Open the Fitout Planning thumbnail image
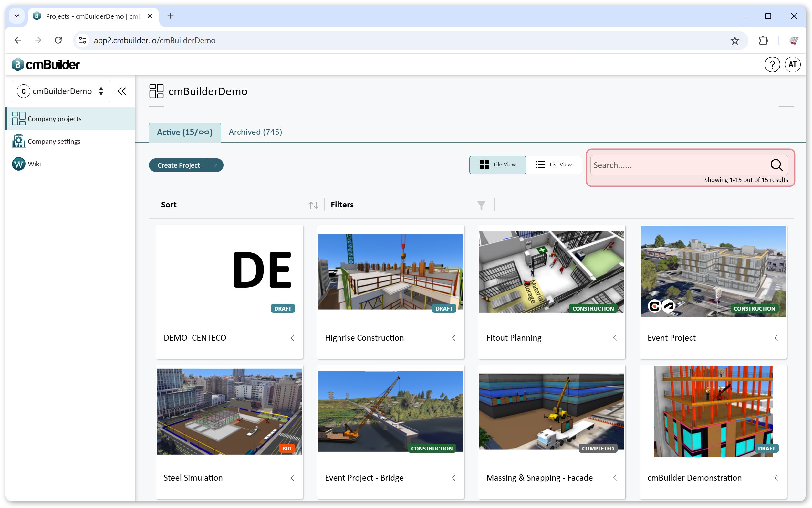The height and width of the screenshot is (508, 812). tap(551, 271)
